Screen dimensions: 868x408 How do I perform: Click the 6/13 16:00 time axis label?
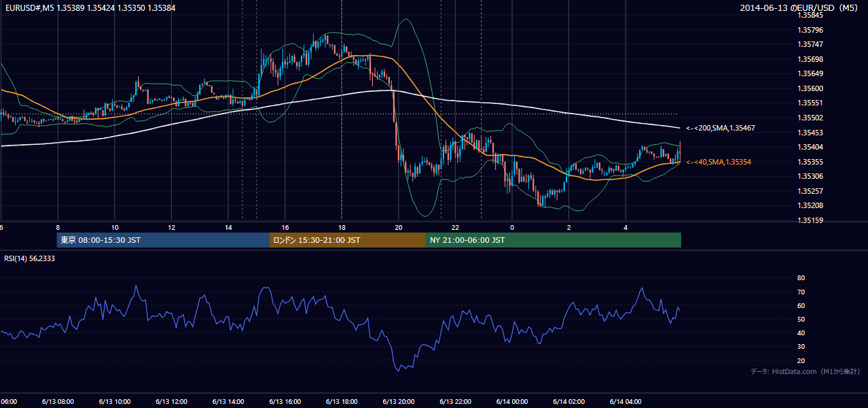point(285,401)
